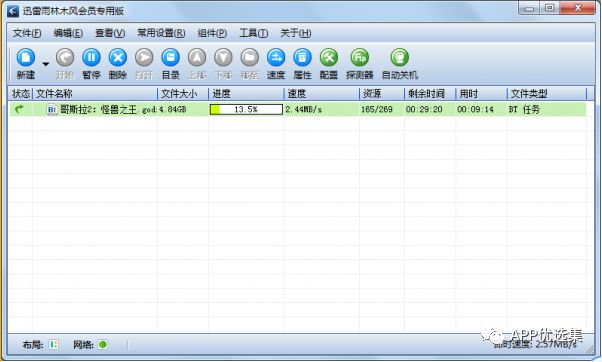Click the 00:29:20 remaining time cell
The image size is (602, 362).
424,109
